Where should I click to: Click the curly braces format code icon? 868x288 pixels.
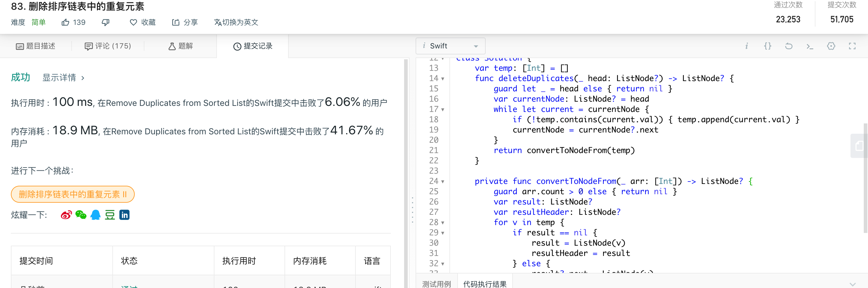pos(768,46)
